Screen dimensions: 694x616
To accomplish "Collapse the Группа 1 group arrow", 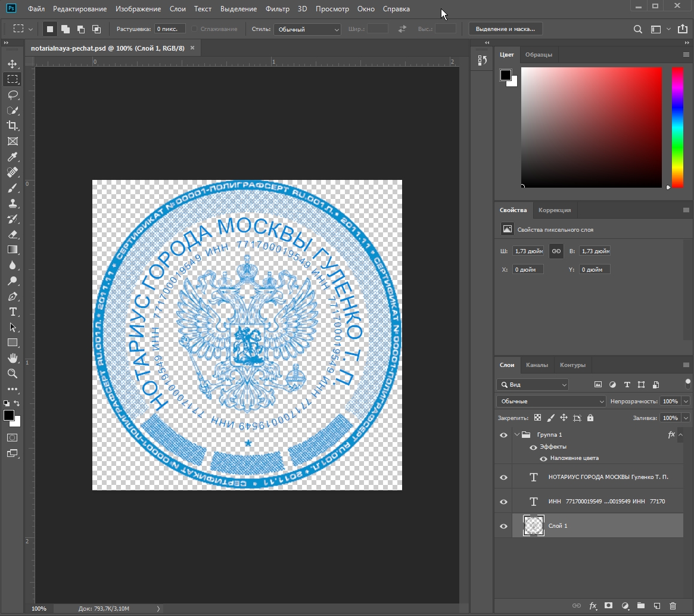I will tap(516, 434).
